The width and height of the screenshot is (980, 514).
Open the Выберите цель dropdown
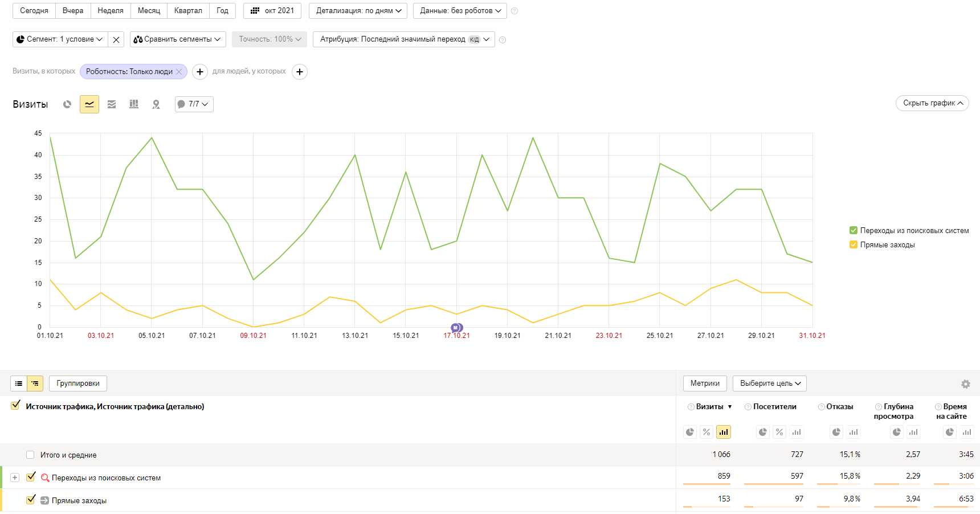tap(770, 384)
